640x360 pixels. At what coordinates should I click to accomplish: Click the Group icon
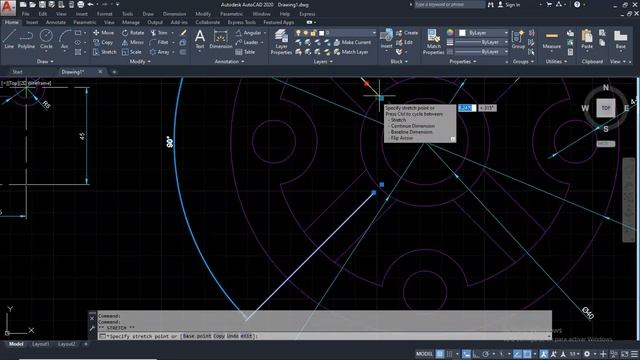point(518,39)
